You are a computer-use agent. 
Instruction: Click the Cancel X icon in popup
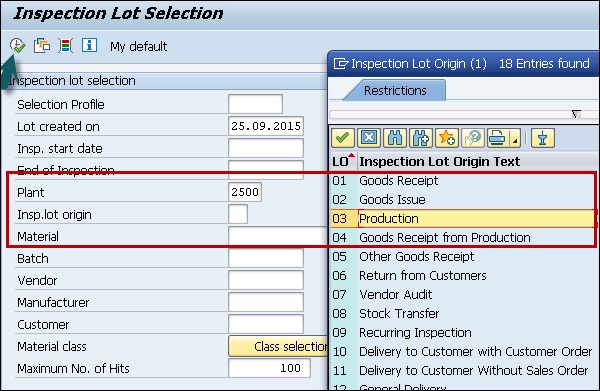[368, 138]
